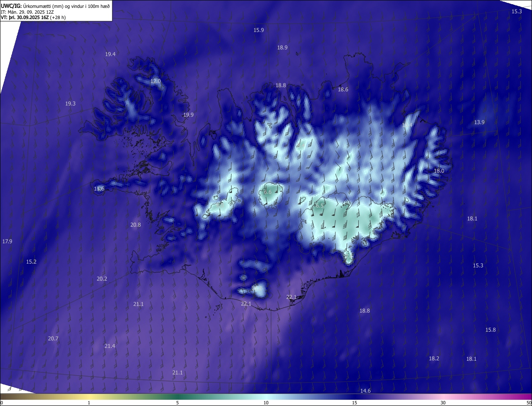Click the 15.8 value label
Image resolution: width=532 pixels, height=406 pixels.
[490, 330]
